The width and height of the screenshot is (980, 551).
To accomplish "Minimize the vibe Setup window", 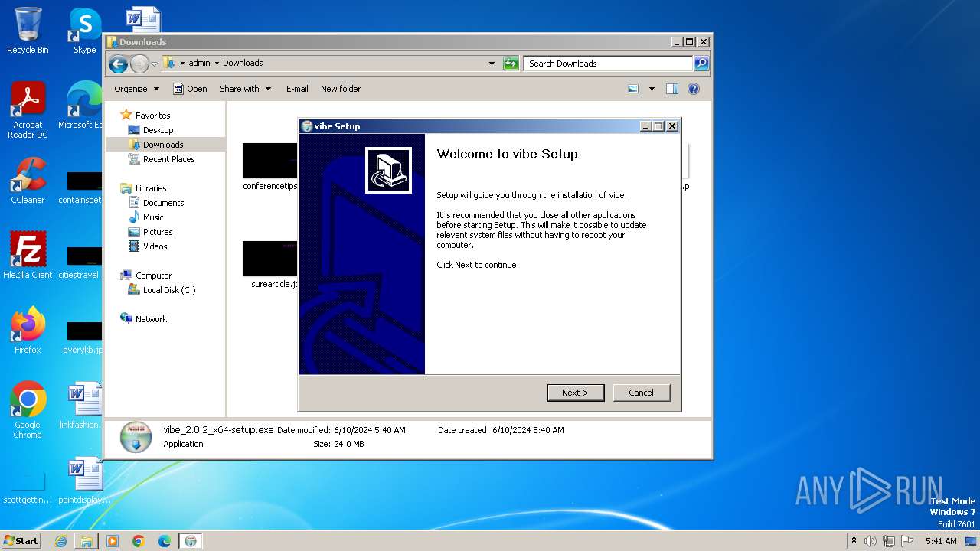I will [645, 126].
